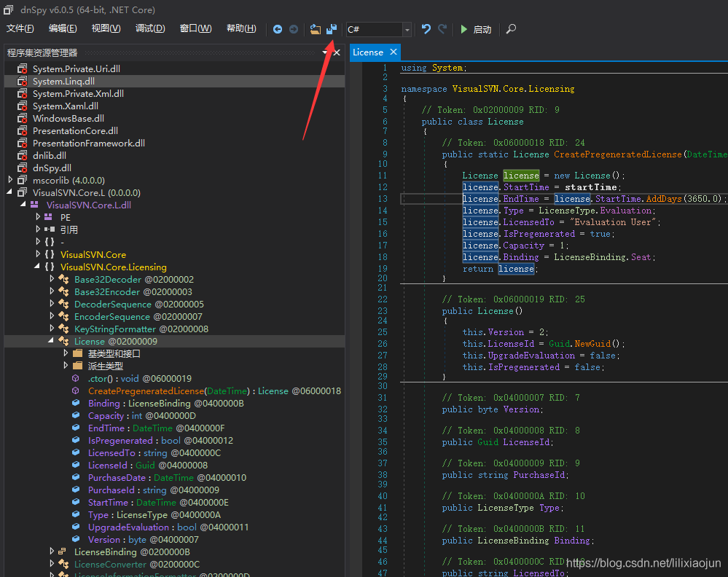Screen dimensions: 728x577
Task: Expand the VisualSVN.Core namespace node
Action: click(38, 254)
